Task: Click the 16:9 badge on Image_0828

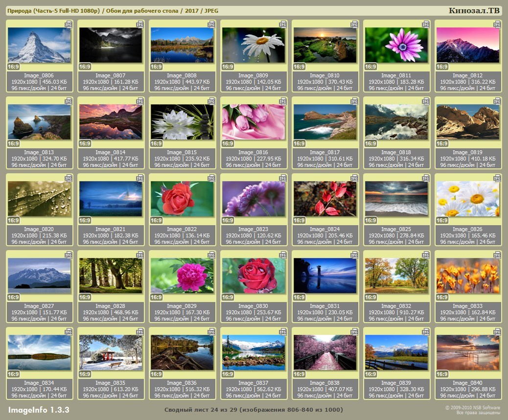Action: click(85, 297)
